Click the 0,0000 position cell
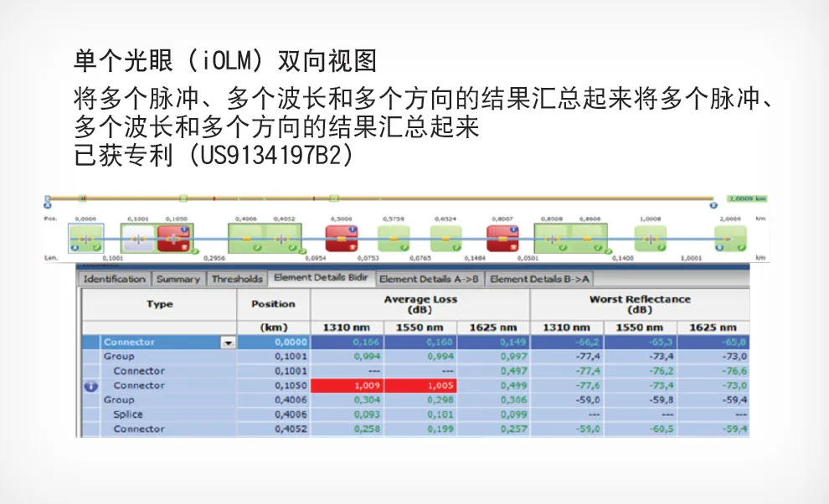 273,342
